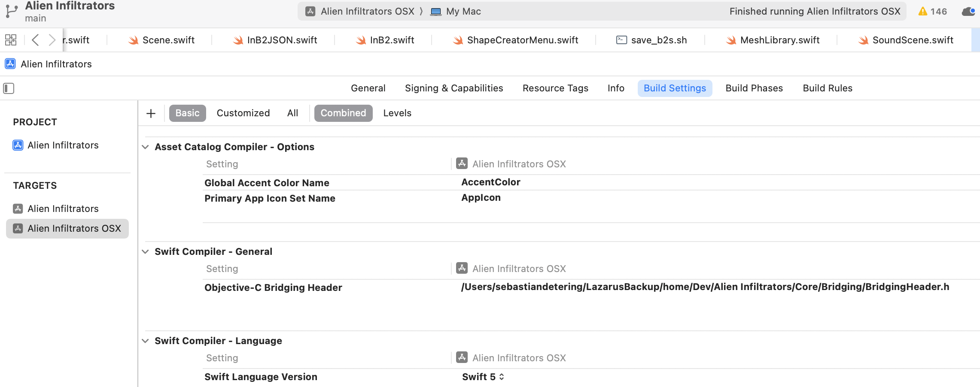Go back with the left chevron
980x387 pixels.
36,40
